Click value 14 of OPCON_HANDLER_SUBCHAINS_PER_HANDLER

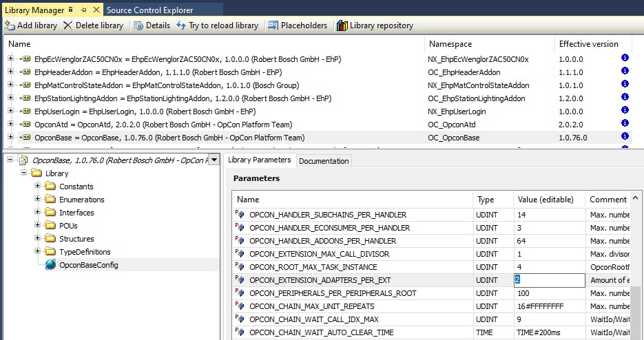click(521, 215)
